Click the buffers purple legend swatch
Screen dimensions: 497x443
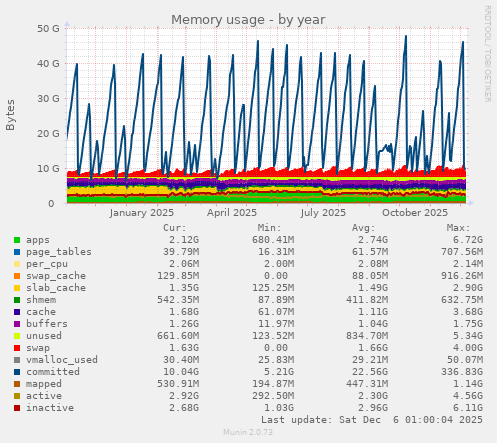[x=17, y=324]
